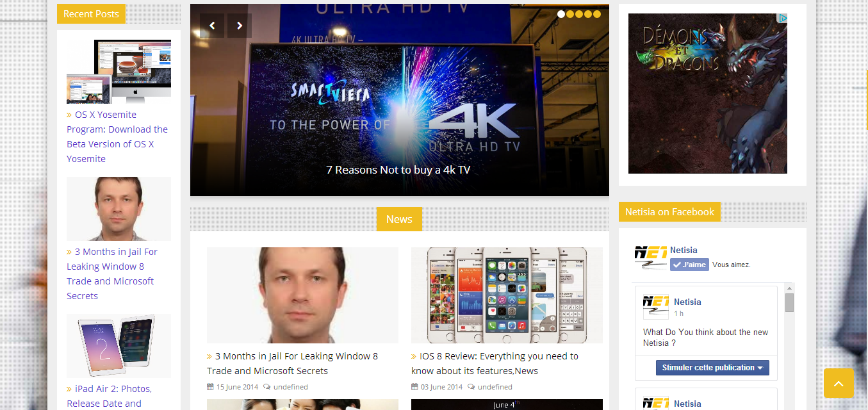Click the iPad Air 2 thumbnail
The image size is (868, 410).
119,346
